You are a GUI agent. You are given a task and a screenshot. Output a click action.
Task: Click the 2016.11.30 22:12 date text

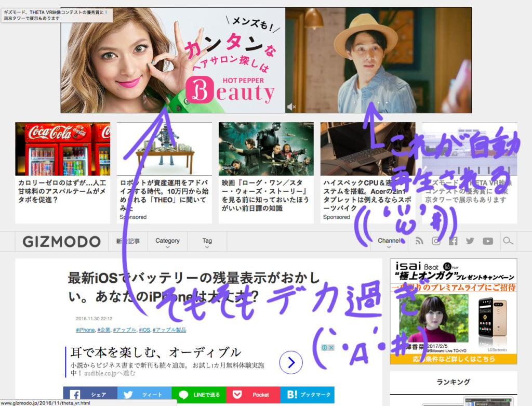pos(94,319)
